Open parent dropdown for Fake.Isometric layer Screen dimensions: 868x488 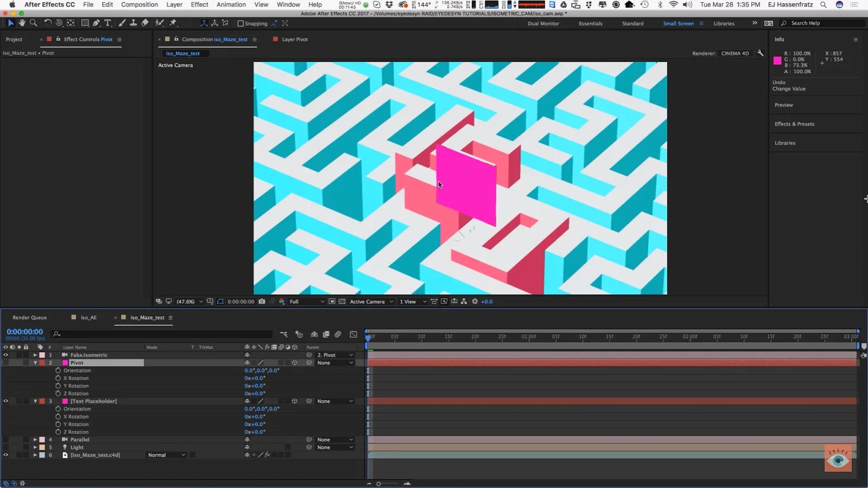click(335, 355)
